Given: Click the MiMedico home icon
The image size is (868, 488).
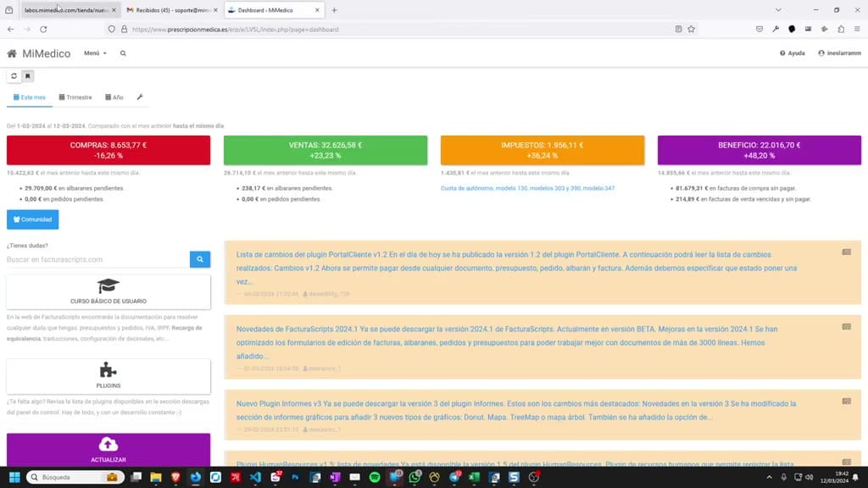Looking at the screenshot, I should pos(12,53).
